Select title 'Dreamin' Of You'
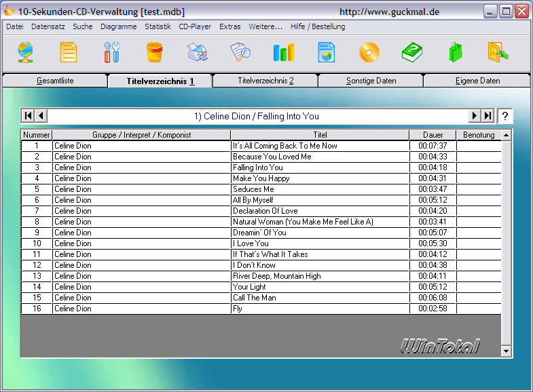Screen dimensions: 533x392 320,233
